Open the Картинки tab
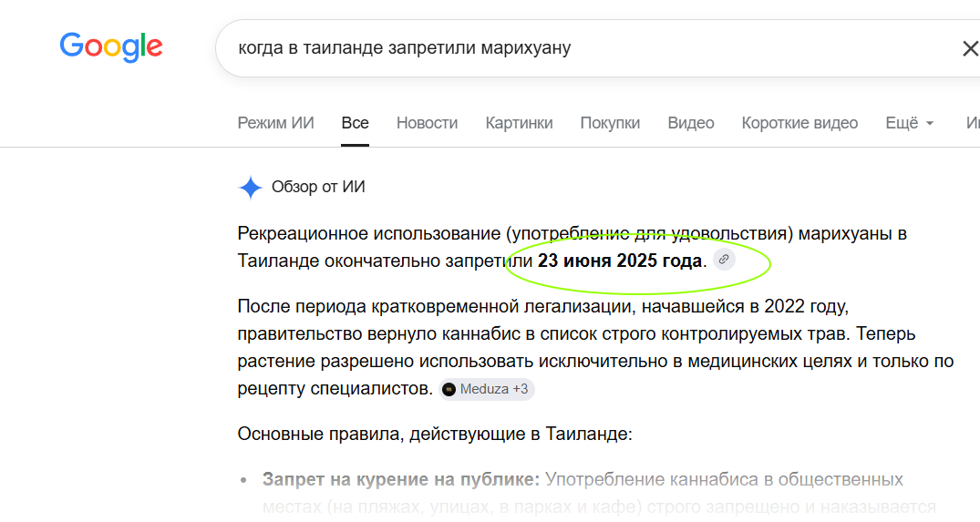The width and height of the screenshot is (980, 522). point(519,123)
